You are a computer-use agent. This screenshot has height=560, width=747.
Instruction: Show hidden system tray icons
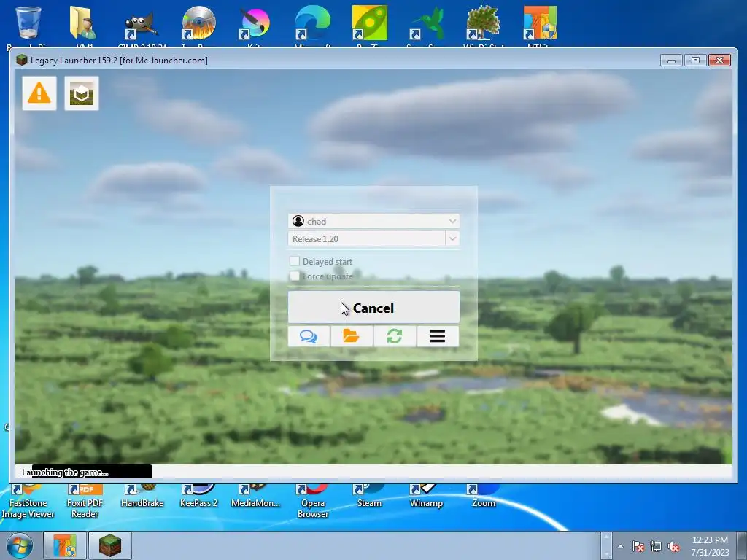click(620, 546)
